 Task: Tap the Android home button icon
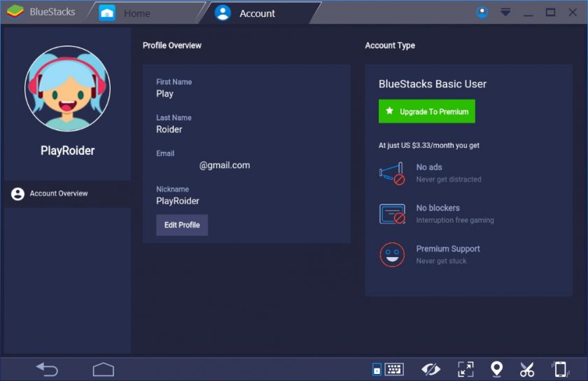click(104, 369)
